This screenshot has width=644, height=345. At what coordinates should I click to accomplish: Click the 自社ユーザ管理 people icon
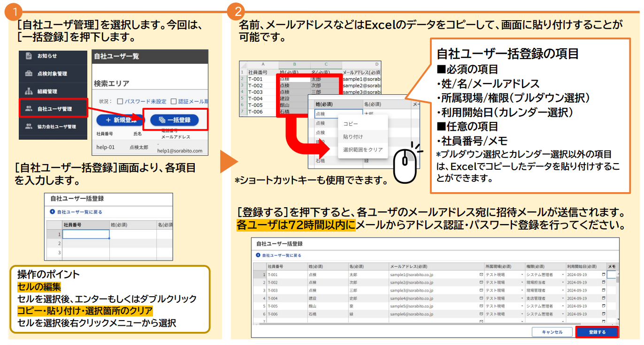point(29,109)
